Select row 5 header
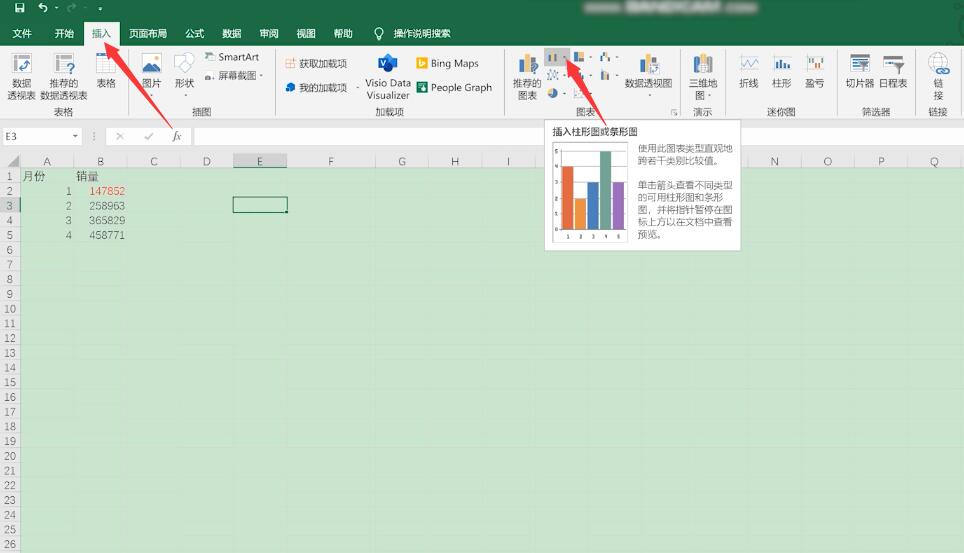Screen dimensions: 964x553 pyautogui.click(x=10, y=235)
